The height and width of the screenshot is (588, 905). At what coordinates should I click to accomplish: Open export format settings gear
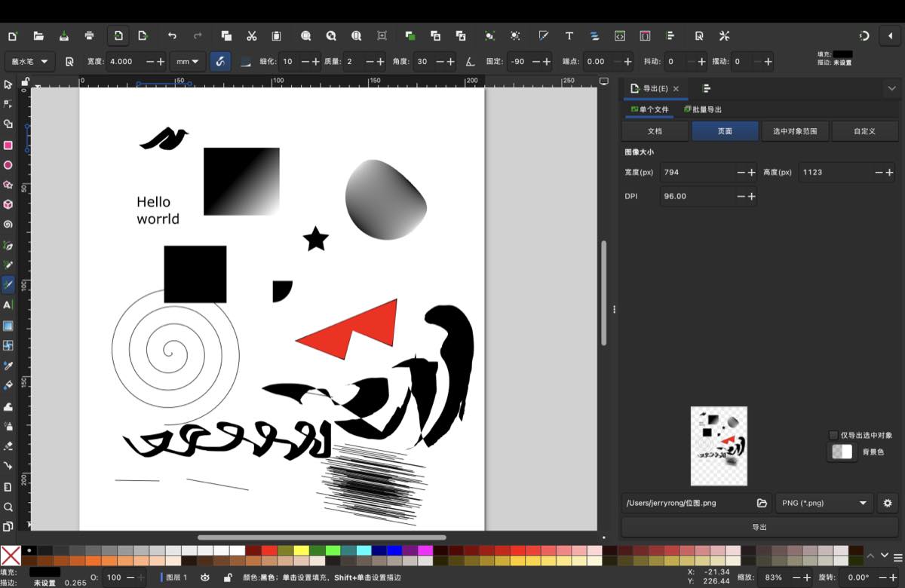pyautogui.click(x=888, y=503)
